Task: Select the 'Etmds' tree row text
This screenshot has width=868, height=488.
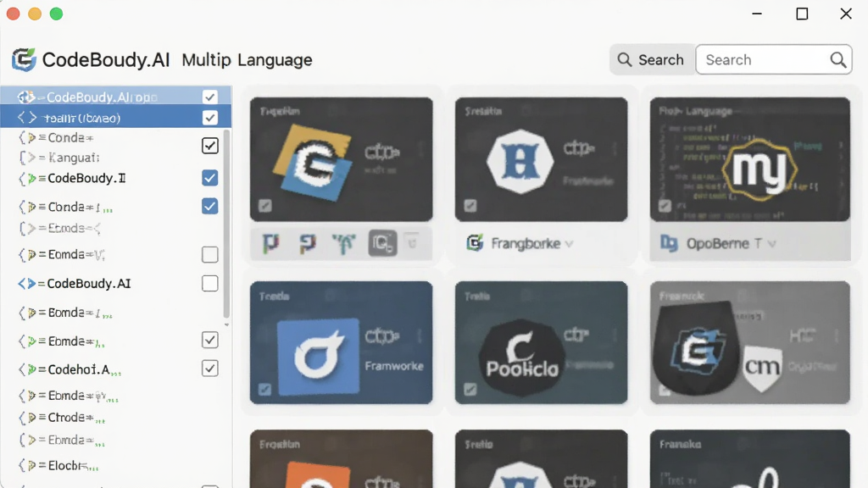Action: [75, 228]
